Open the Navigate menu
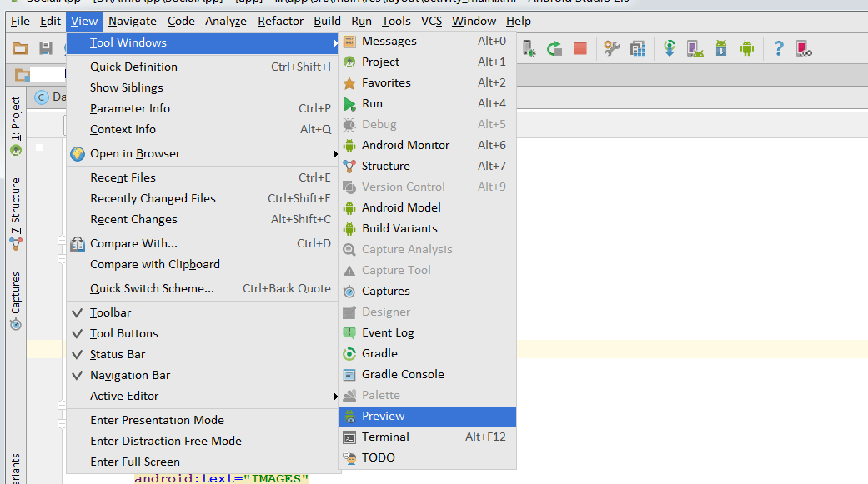This screenshot has height=484, width=868. point(133,21)
